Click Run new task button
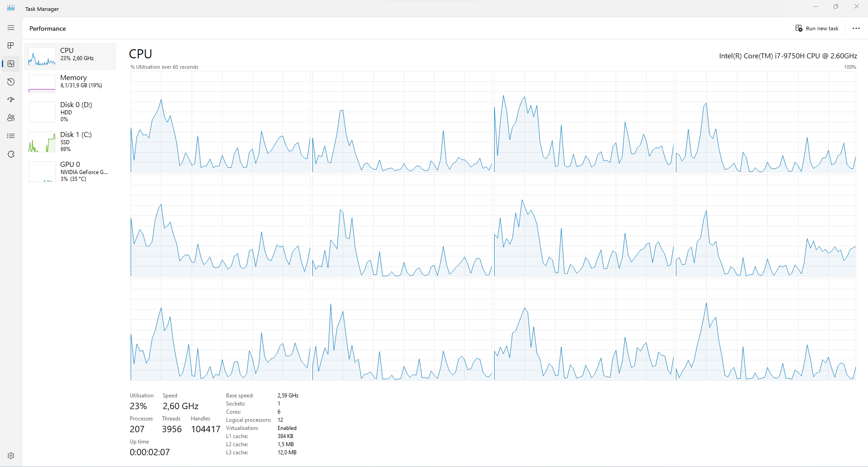The width and height of the screenshot is (868, 467). [817, 28]
